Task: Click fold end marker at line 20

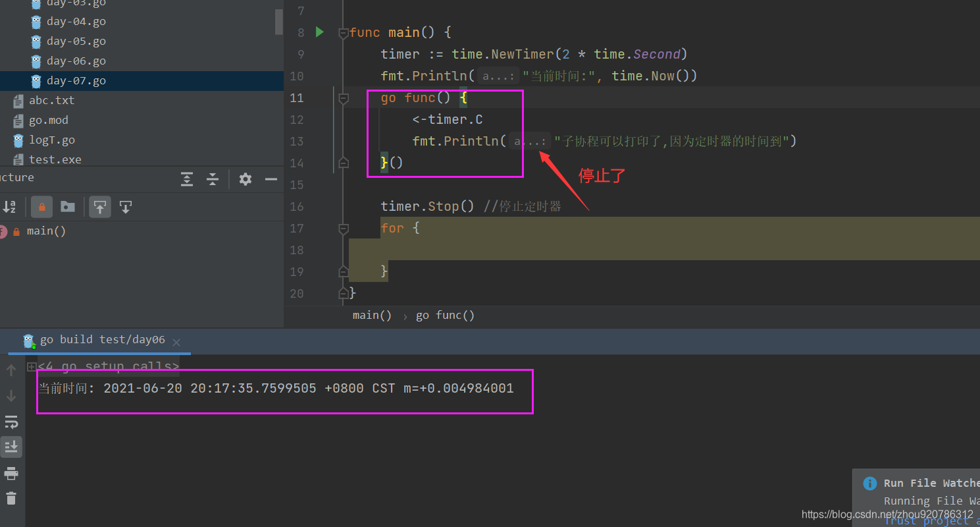Action: 343,292
